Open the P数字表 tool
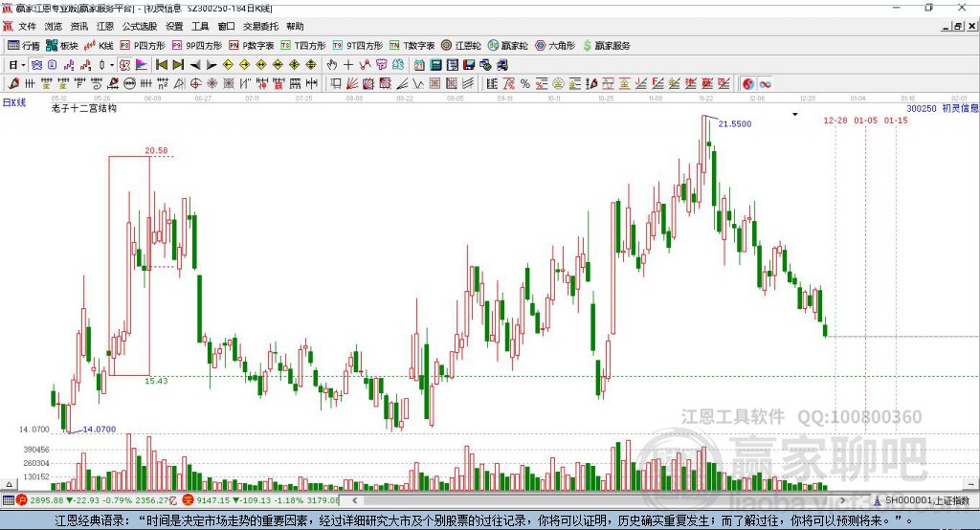Image resolution: width=980 pixels, height=530 pixels. (x=252, y=46)
